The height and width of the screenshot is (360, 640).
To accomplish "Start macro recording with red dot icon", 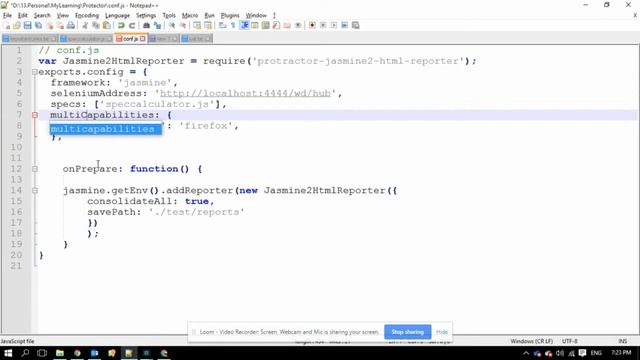I will pos(312,25).
